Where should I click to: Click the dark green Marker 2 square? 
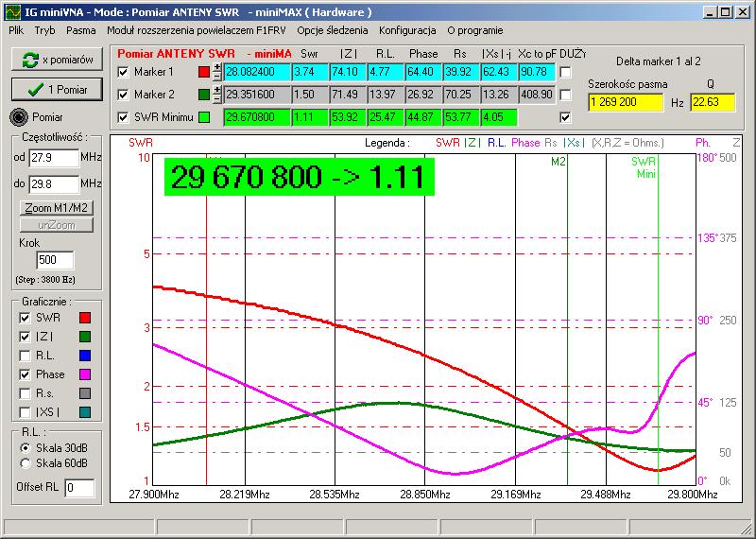205,95
